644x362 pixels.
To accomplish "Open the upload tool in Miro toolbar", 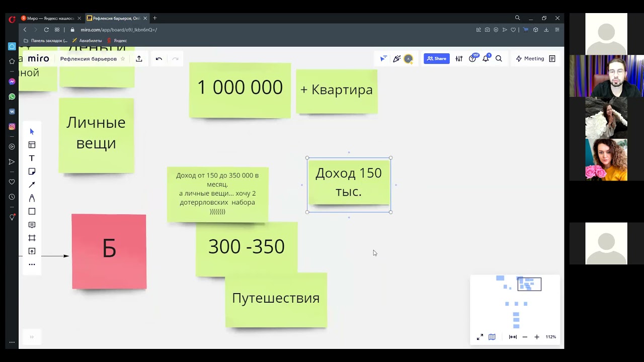I will (32, 251).
